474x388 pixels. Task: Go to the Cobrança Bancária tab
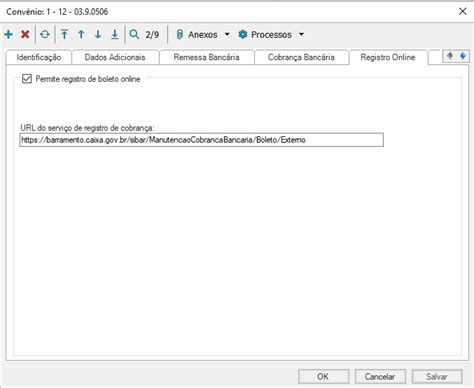click(x=301, y=57)
